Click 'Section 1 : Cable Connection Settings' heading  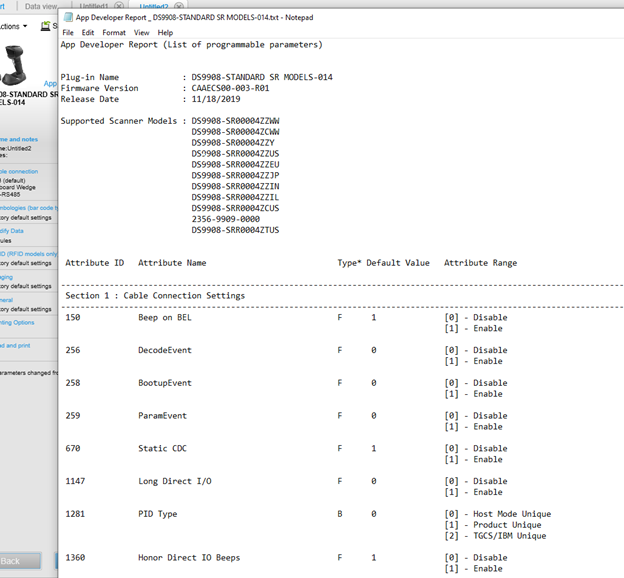click(155, 296)
